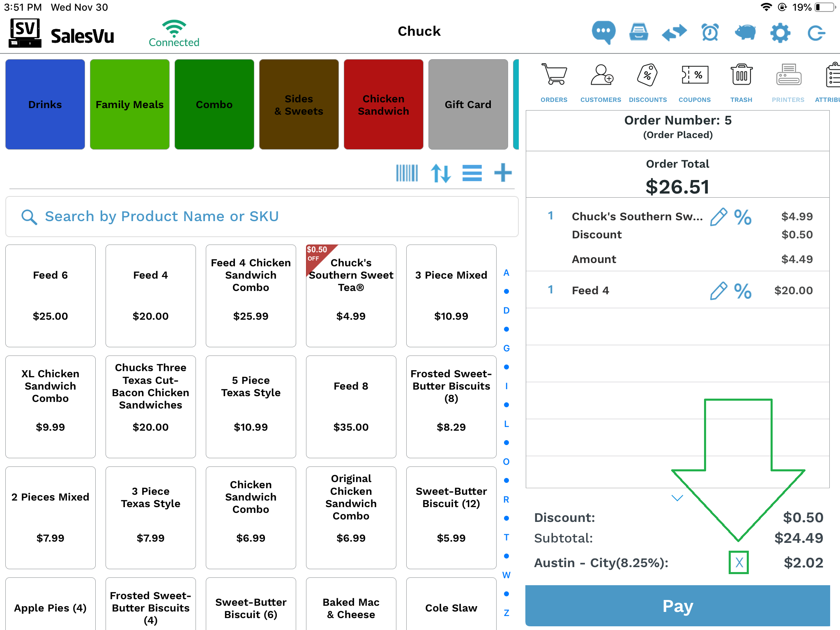The image size is (840, 630).
Task: Focus the product name or SKU search field
Action: 262,217
